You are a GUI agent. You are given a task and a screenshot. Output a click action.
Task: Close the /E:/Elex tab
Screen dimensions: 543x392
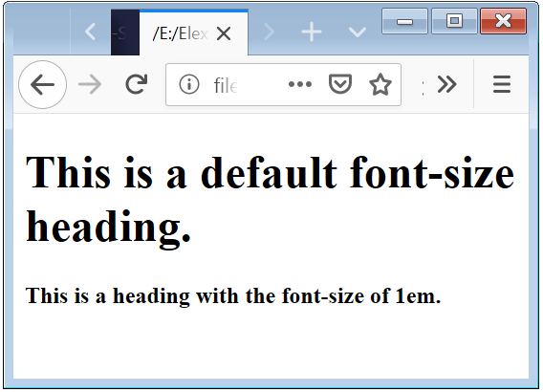(x=224, y=33)
